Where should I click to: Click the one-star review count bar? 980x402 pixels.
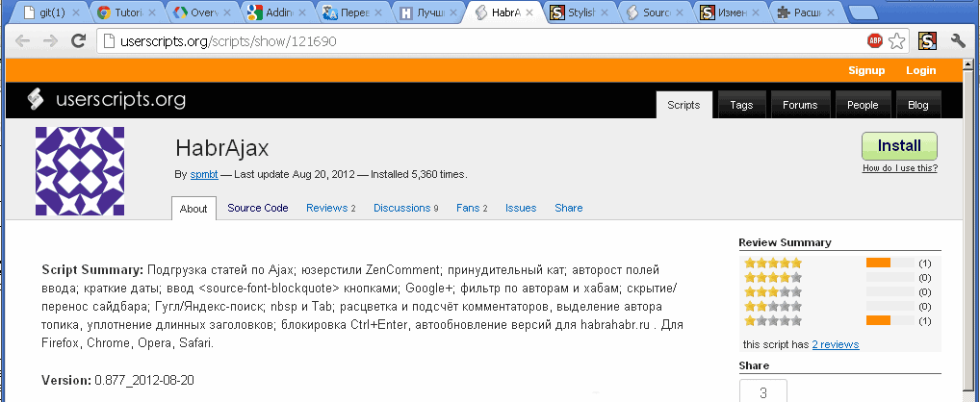(890, 321)
